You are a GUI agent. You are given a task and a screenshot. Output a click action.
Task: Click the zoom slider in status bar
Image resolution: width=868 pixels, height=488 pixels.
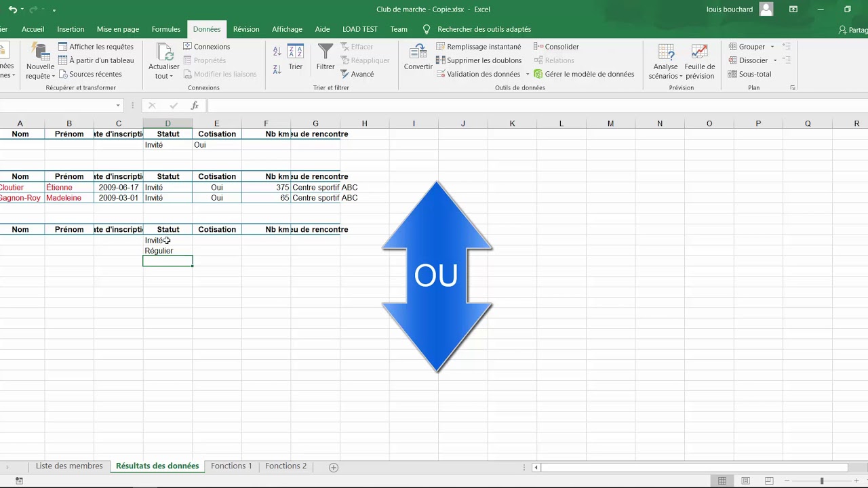click(x=821, y=481)
